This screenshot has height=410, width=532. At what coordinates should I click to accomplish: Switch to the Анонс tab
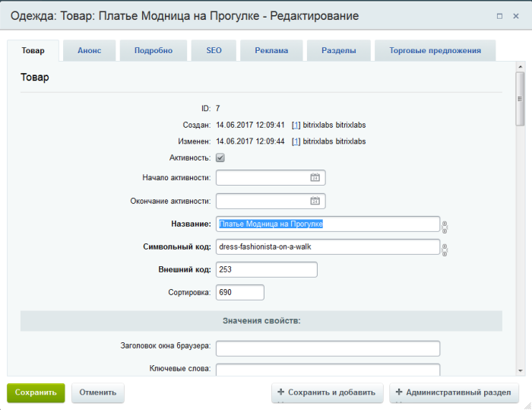tap(89, 51)
